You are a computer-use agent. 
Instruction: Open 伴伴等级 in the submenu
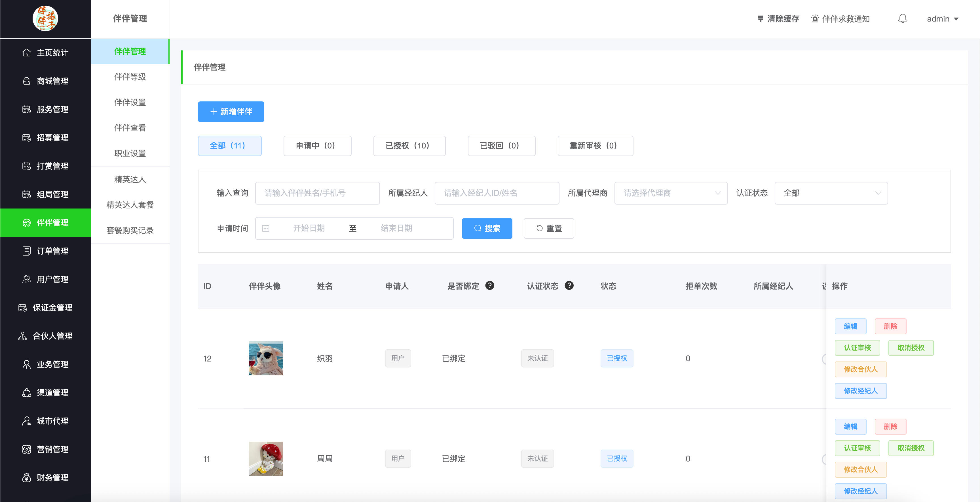130,77
